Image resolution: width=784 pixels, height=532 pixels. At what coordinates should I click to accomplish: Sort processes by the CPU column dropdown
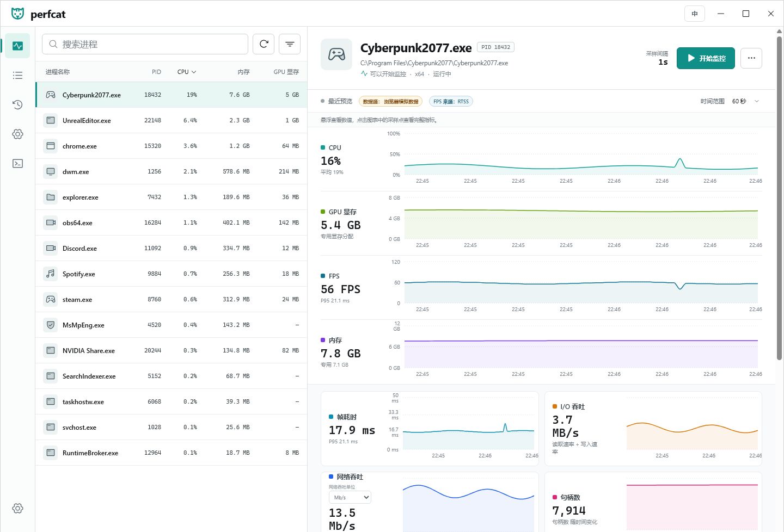click(x=187, y=72)
